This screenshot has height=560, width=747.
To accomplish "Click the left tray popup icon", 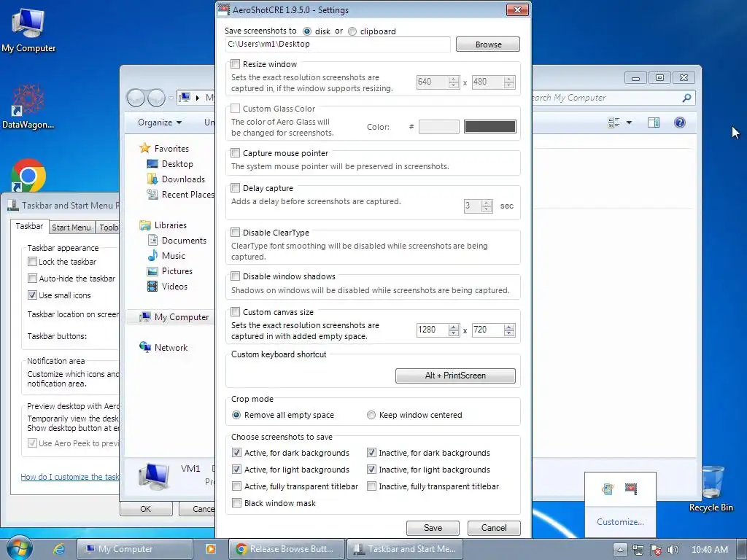I will click(608, 489).
